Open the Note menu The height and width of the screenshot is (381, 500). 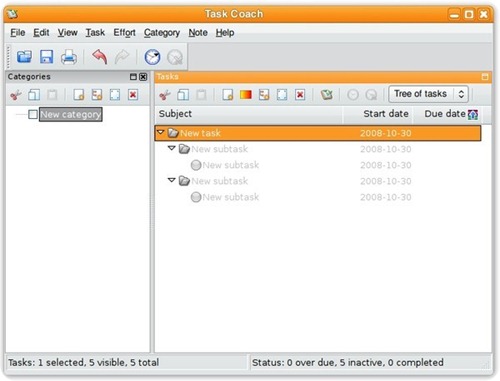coord(198,33)
